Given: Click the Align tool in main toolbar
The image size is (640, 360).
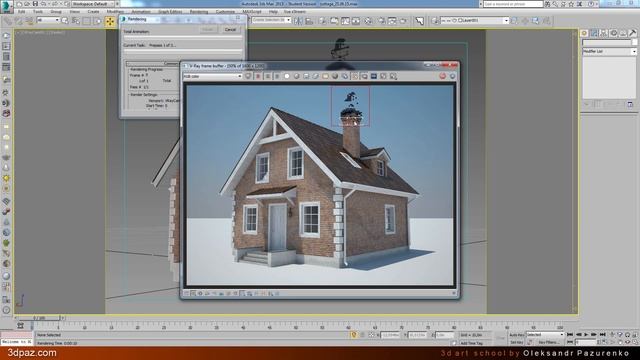Looking at the screenshot, I should (x=309, y=20).
